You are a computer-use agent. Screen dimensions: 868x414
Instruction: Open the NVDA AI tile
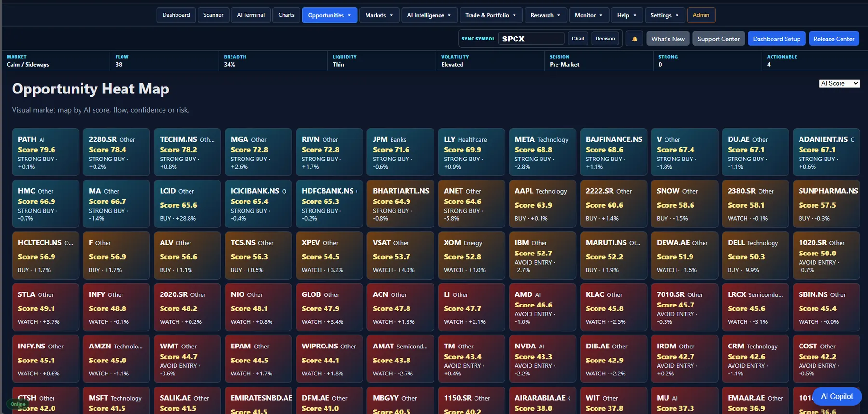tap(542, 359)
